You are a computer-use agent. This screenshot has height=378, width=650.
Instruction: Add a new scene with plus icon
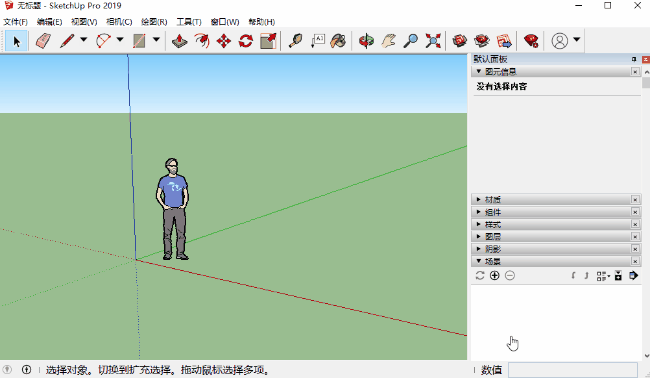495,276
